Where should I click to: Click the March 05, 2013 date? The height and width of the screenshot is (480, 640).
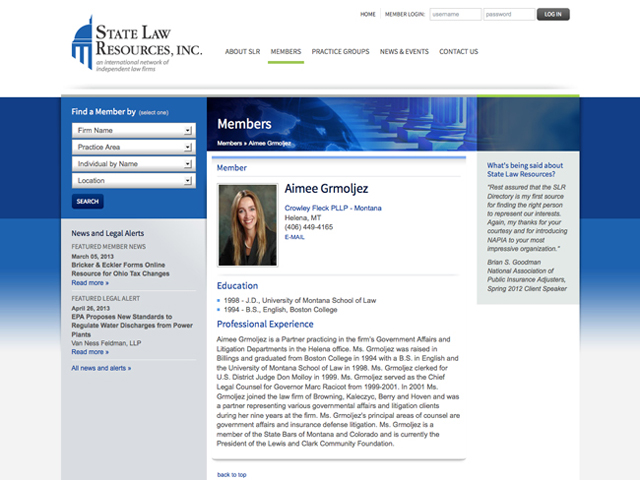click(93, 256)
